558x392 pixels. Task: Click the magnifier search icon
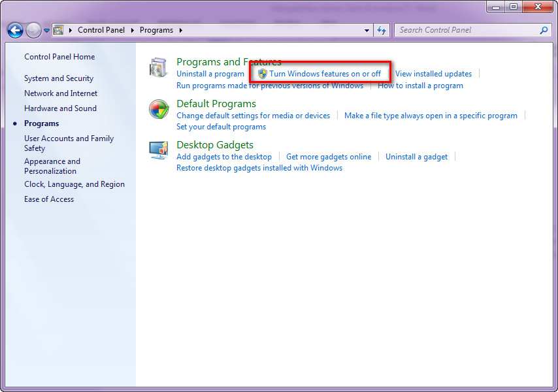[544, 30]
